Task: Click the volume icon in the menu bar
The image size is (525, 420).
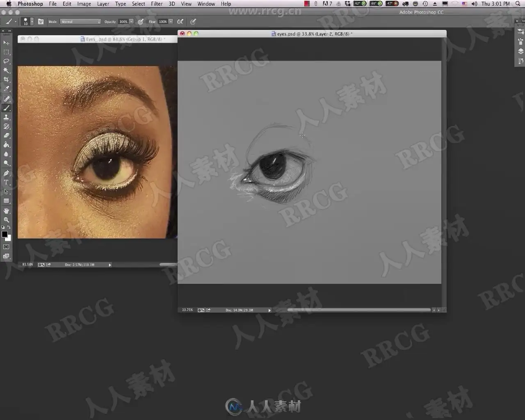Action: (x=474, y=4)
